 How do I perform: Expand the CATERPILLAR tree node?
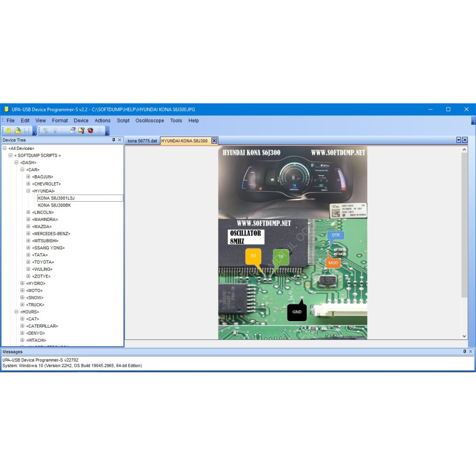(x=22, y=326)
